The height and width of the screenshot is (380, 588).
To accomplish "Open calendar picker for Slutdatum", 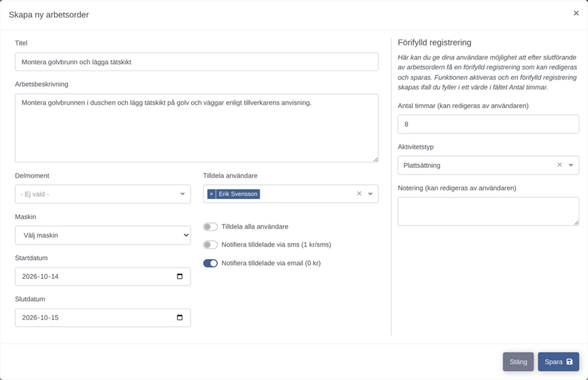I will (179, 318).
